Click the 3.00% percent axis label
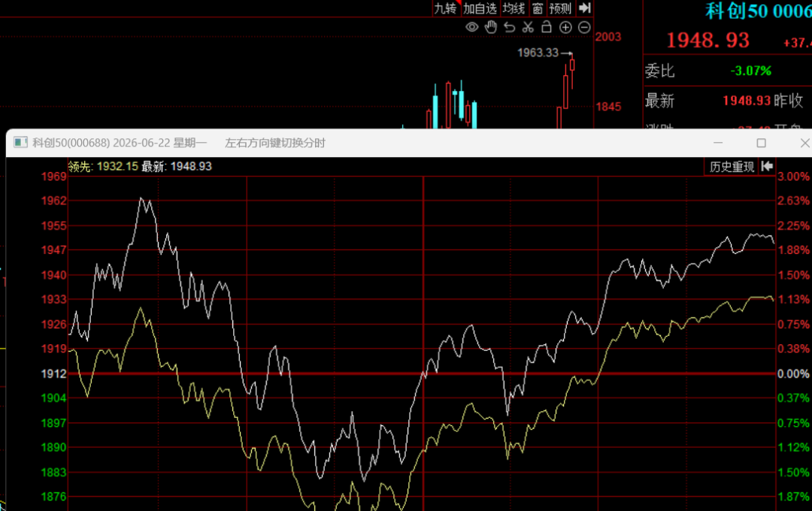812x511 pixels. [x=793, y=177]
